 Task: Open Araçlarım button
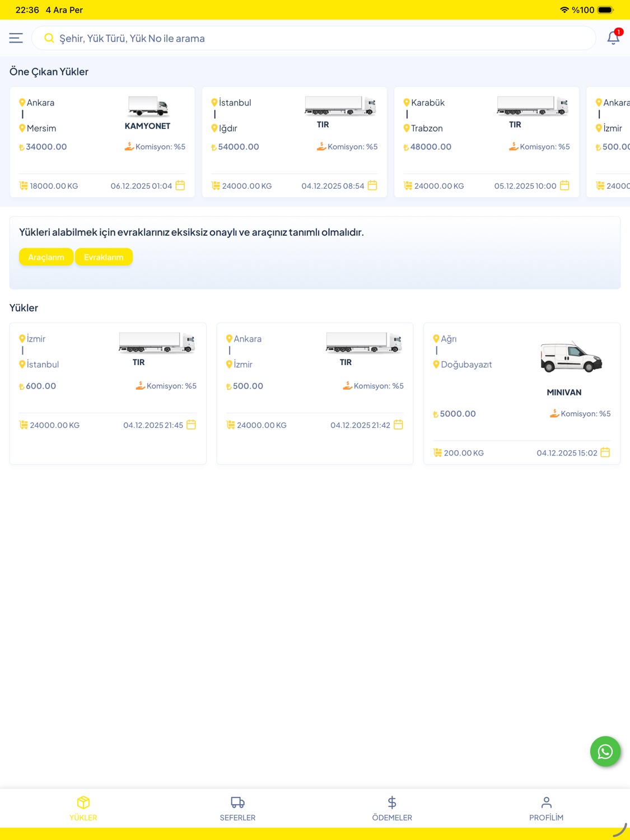[46, 257]
